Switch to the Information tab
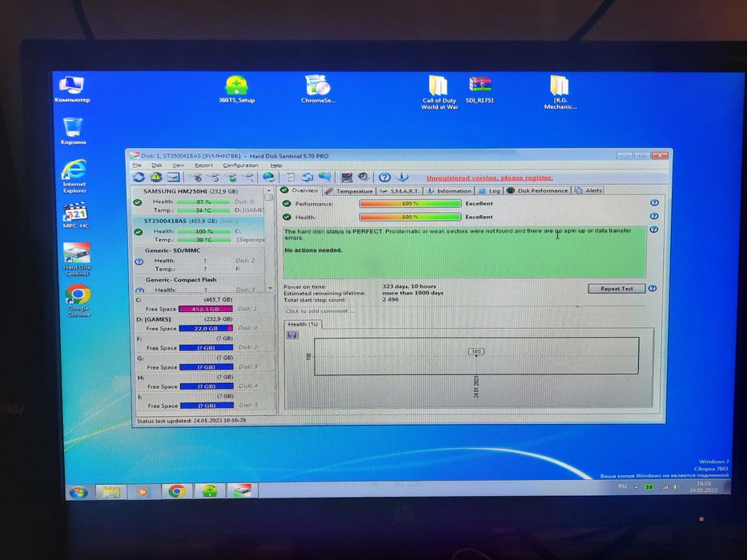Viewport: 747px width, 560px height. (x=449, y=191)
